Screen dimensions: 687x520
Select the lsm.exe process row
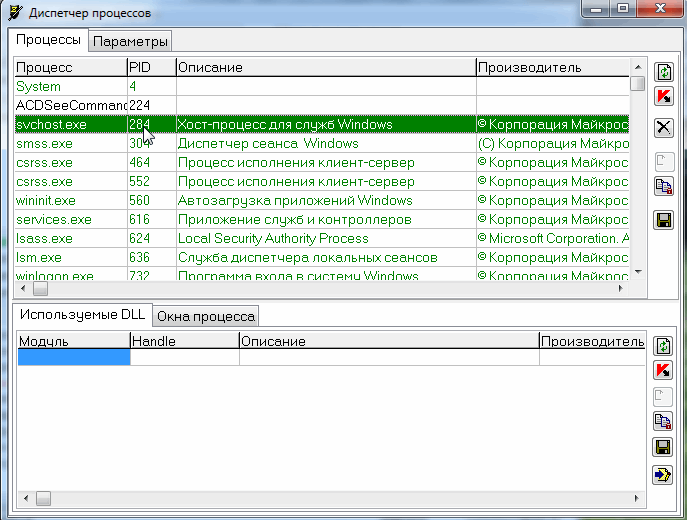[322, 258]
